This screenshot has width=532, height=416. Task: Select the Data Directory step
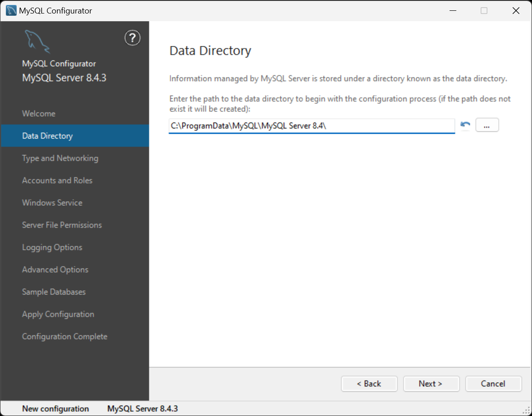75,136
